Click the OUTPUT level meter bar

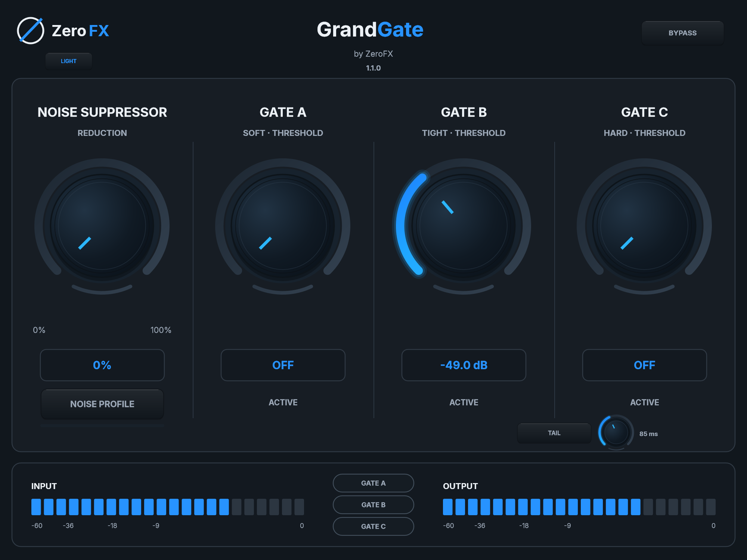tap(579, 507)
